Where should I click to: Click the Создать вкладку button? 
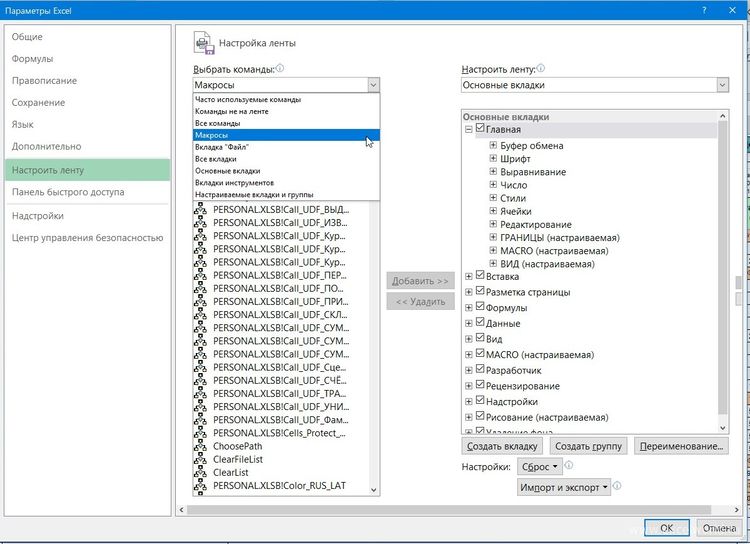(x=502, y=446)
